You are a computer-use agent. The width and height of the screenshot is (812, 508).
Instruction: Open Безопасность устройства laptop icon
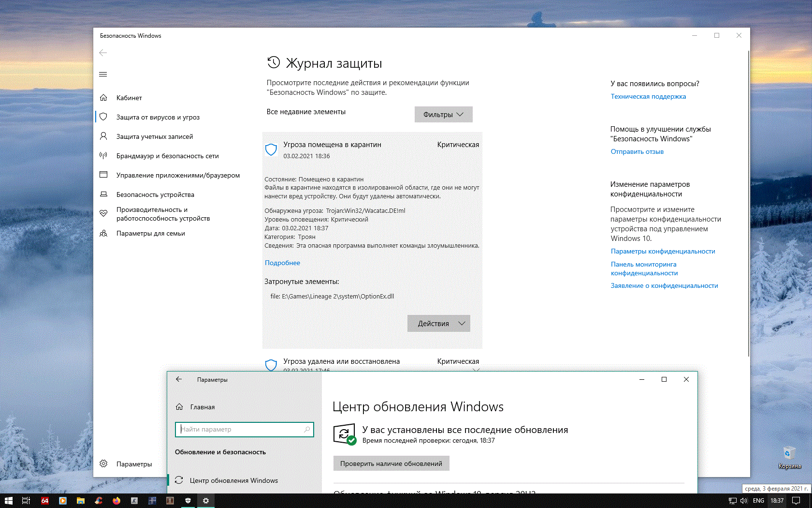click(x=103, y=194)
